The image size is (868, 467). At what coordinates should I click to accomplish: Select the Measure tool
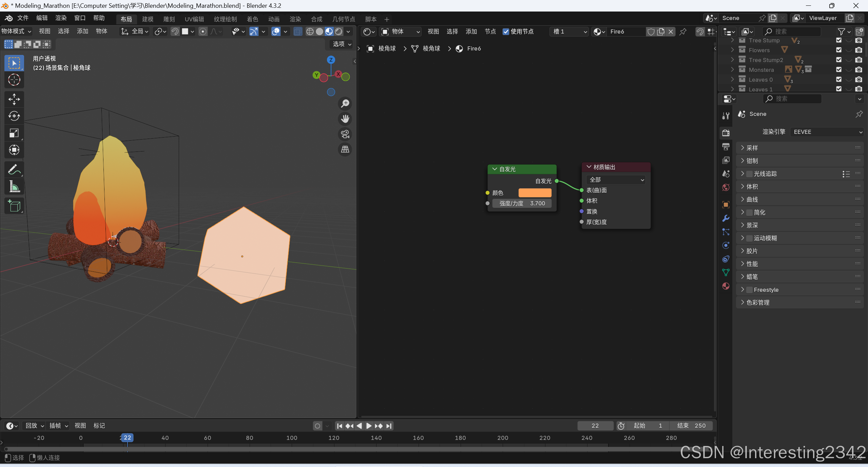[x=14, y=186]
